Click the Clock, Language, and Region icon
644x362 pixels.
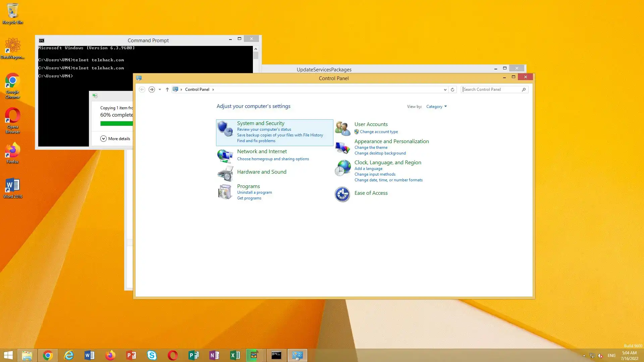pos(342,168)
